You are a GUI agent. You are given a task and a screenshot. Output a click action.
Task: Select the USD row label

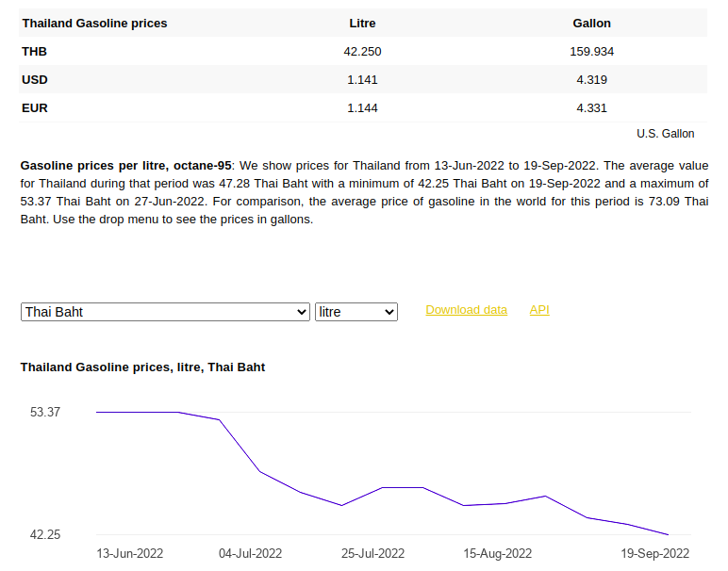pyautogui.click(x=35, y=80)
